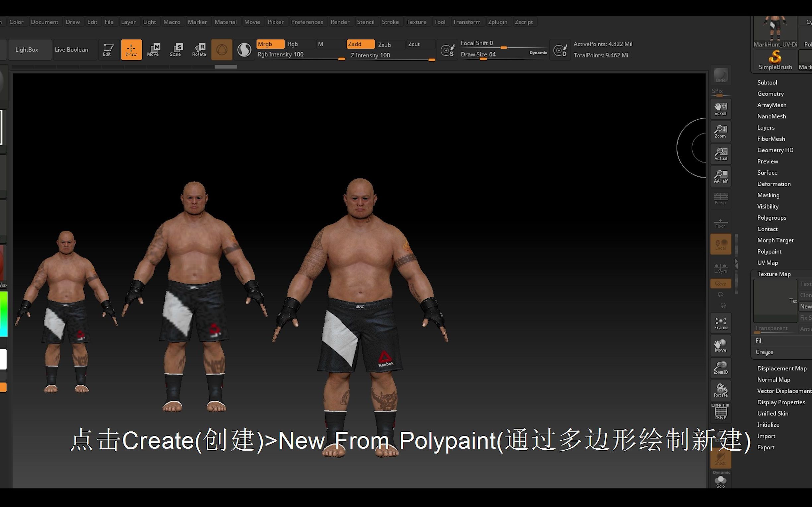The width and height of the screenshot is (812, 507).
Task: Select the Scale tool icon
Action: click(176, 49)
